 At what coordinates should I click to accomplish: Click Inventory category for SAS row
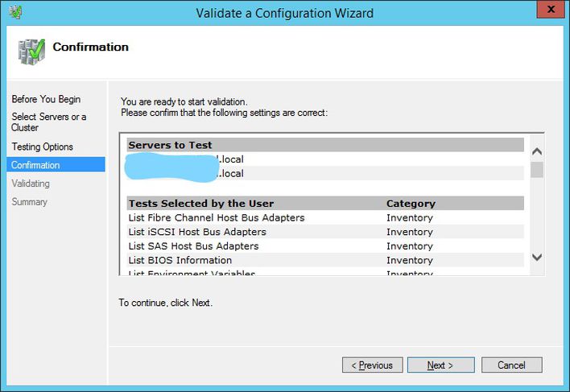pos(410,246)
